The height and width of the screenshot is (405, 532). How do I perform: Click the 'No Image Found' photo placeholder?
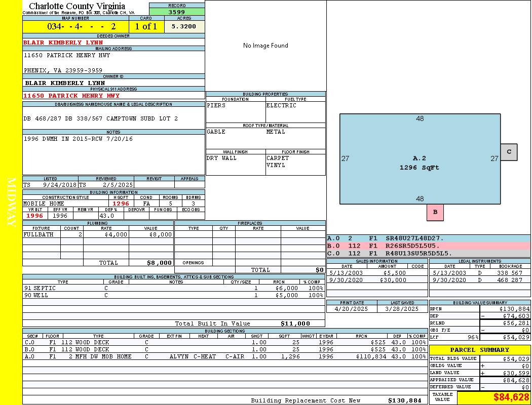coord(265,46)
